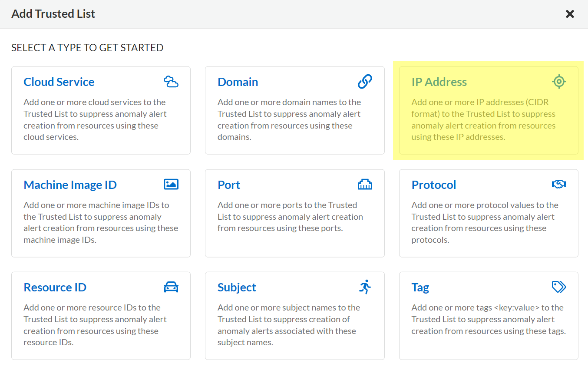Select the Cloud Service heading link
This screenshot has height=370, width=588.
pos(59,82)
